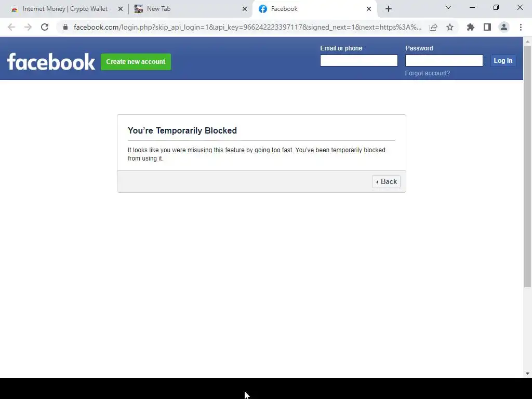View site info via padlock icon
The image size is (532, 399).
[65, 27]
